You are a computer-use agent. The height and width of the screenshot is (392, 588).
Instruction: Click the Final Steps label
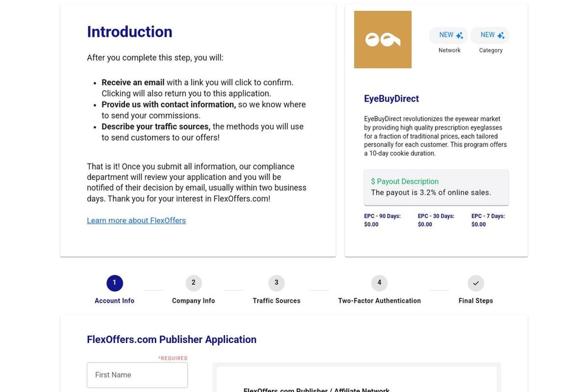[476, 301]
